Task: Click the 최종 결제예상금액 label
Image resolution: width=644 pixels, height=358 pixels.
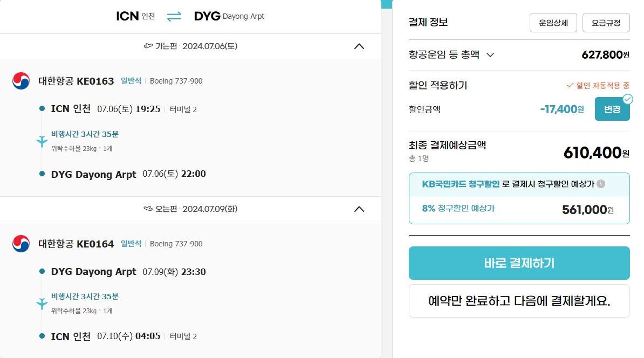Action: click(x=447, y=145)
